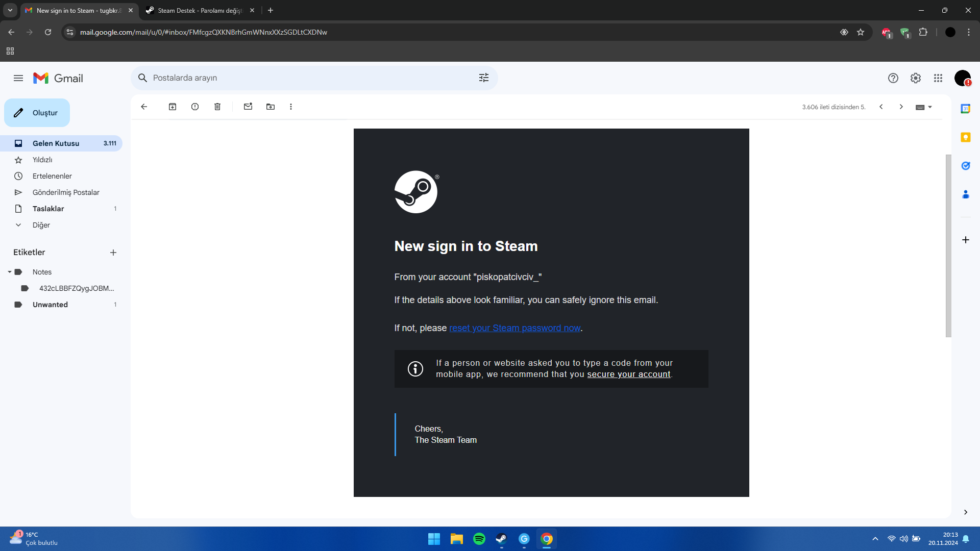Click the report spam icon in toolbar
The width and height of the screenshot is (980, 551).
194,106
